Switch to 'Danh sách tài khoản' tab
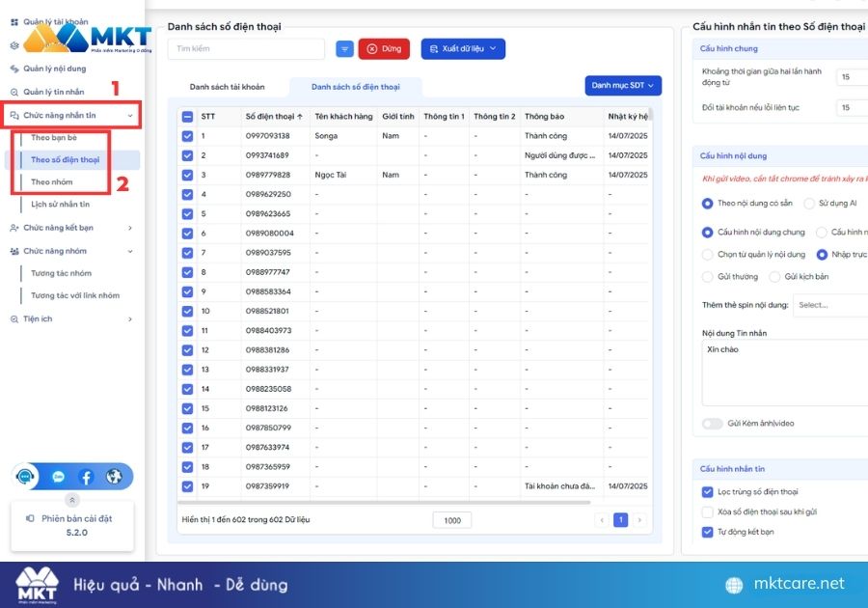 point(227,87)
